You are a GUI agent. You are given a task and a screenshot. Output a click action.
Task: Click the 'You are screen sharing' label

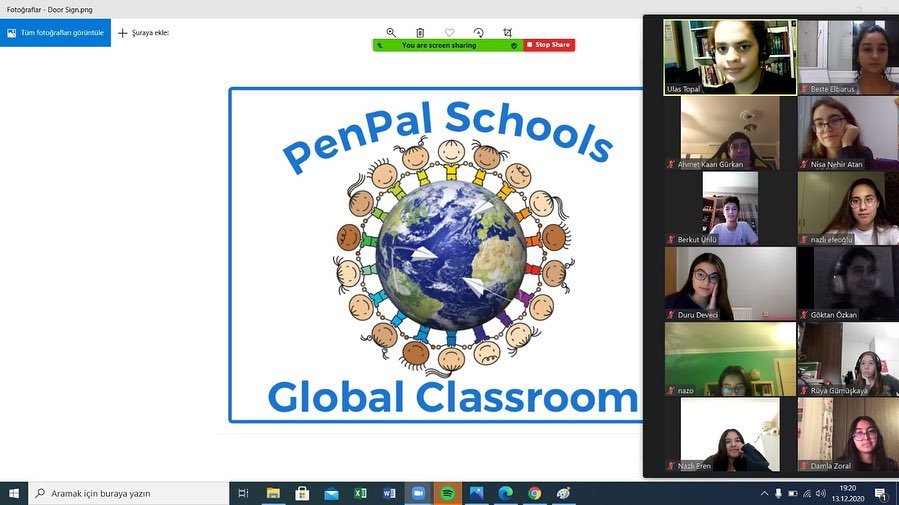439,45
